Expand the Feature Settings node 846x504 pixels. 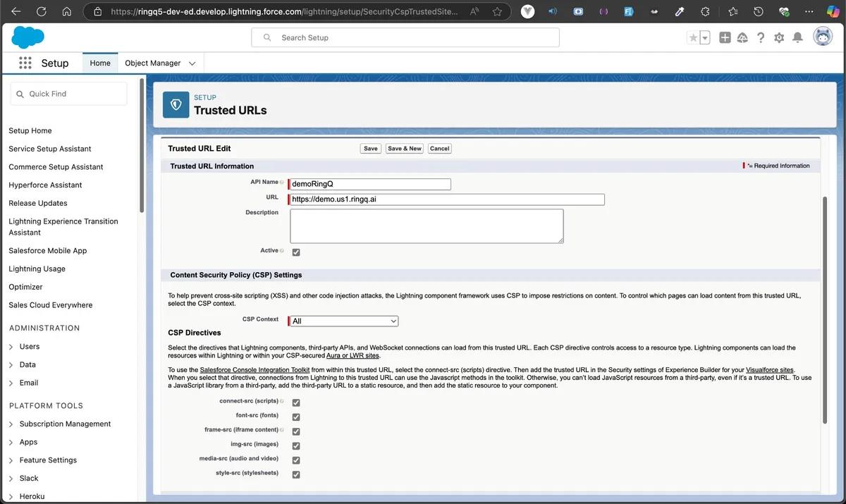tap(11, 460)
